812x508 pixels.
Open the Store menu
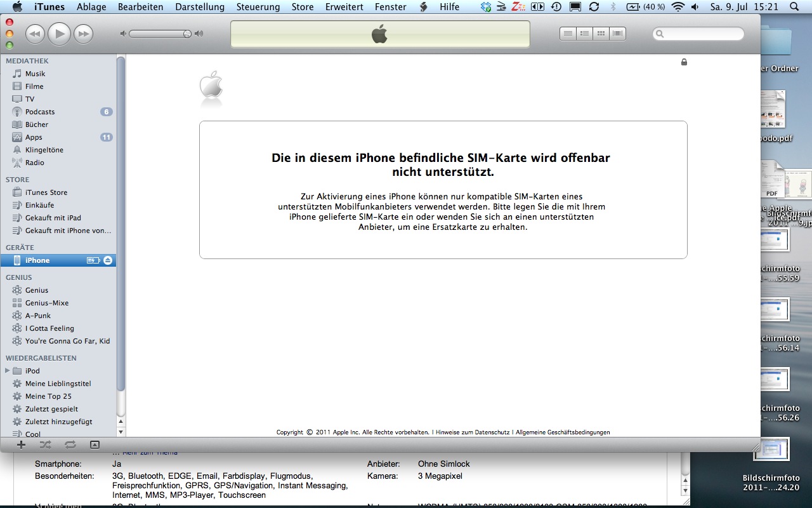pyautogui.click(x=303, y=7)
